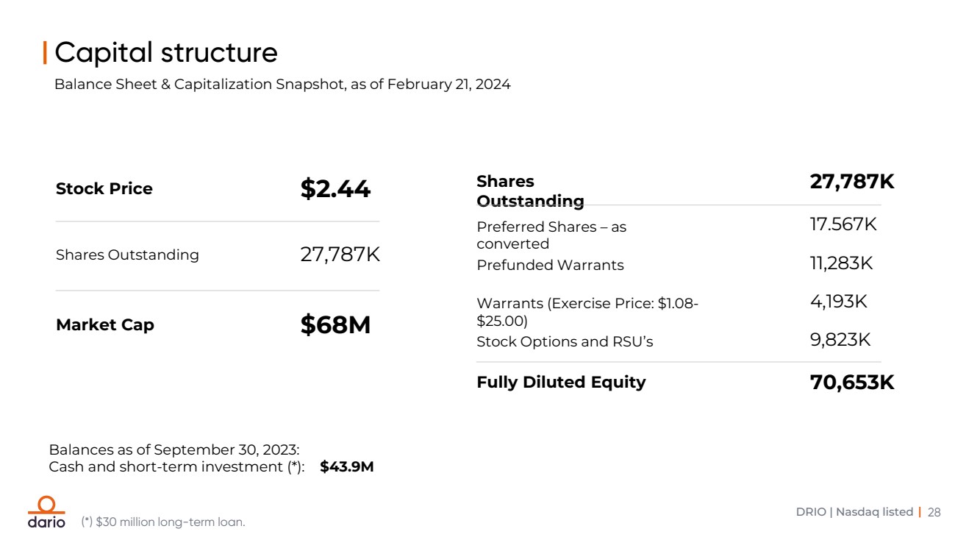This screenshot has height=551, width=980.
Task: Select the Balance Sheet snapshot subtitle text
Action: 282,85
